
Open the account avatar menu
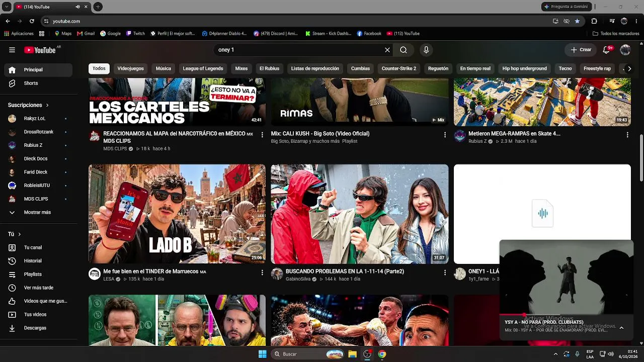(625, 50)
